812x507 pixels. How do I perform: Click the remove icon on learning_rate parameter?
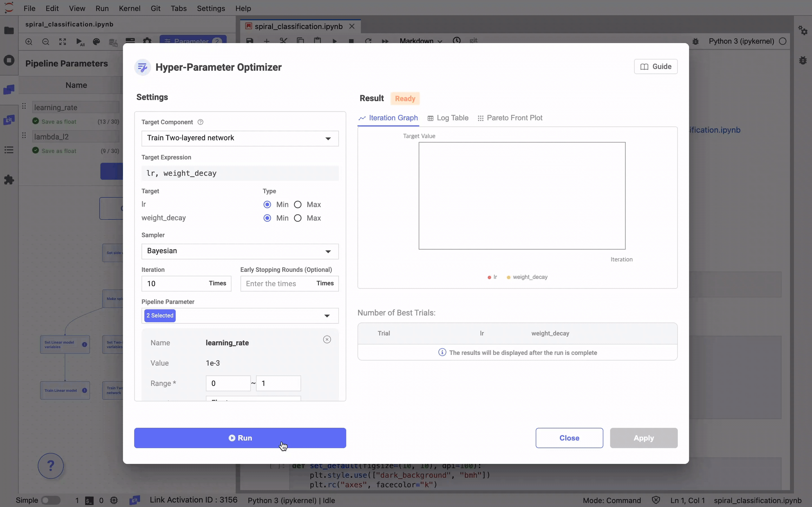tap(327, 339)
